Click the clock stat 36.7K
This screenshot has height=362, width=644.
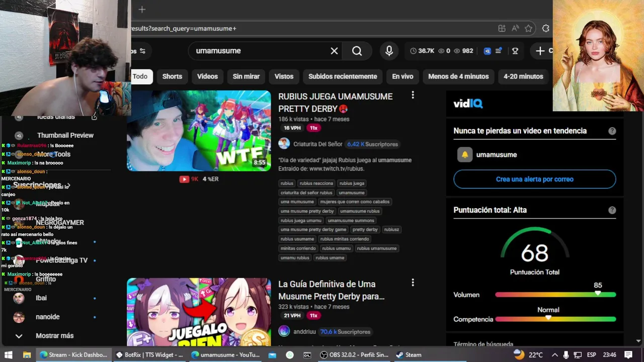pos(422,51)
